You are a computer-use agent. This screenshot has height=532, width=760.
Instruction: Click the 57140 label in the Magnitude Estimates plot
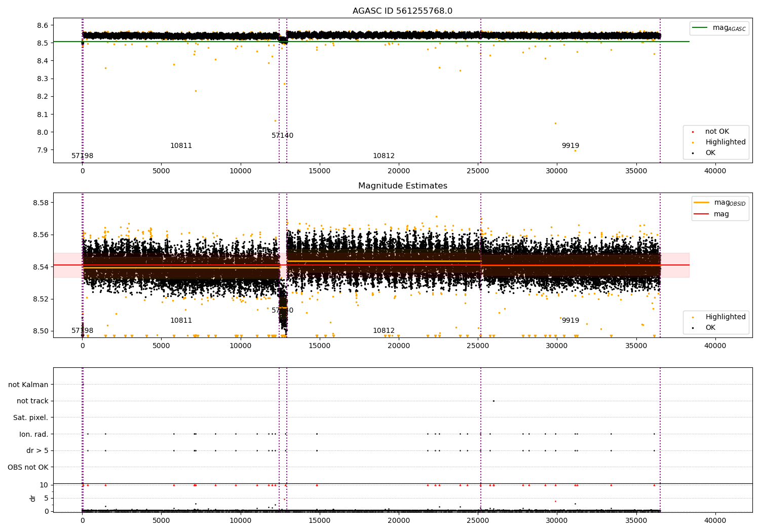[x=282, y=311]
